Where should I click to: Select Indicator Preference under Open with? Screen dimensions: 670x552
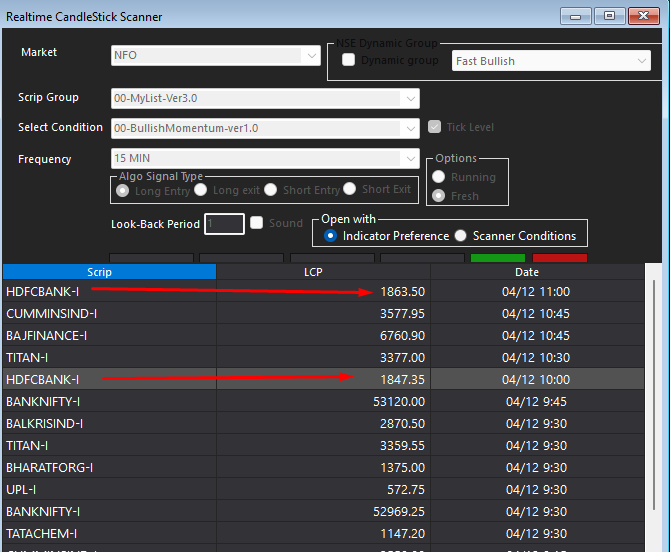pyautogui.click(x=330, y=235)
